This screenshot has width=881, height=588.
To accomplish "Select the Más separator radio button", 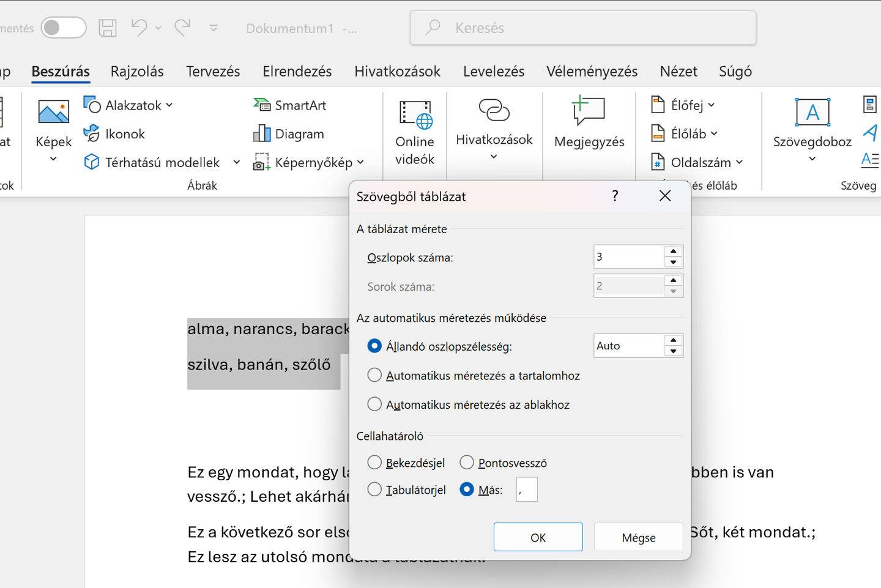I will pyautogui.click(x=467, y=489).
